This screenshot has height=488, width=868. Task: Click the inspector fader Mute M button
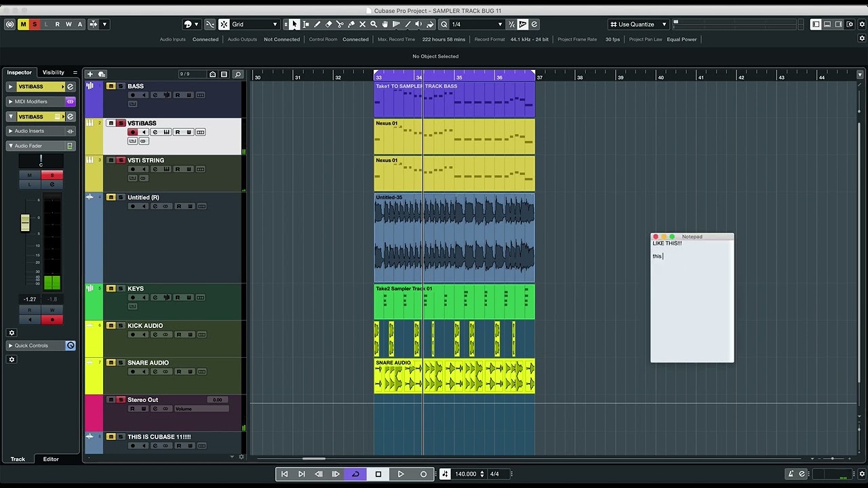click(x=29, y=176)
